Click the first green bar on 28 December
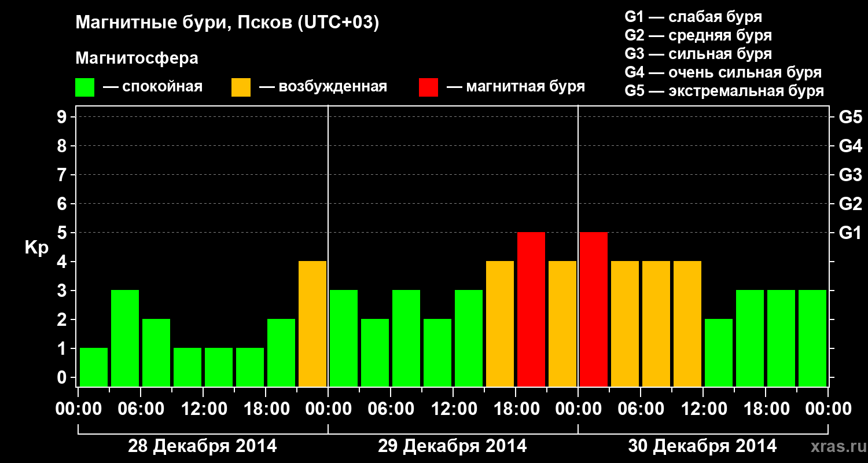 pos(94,367)
